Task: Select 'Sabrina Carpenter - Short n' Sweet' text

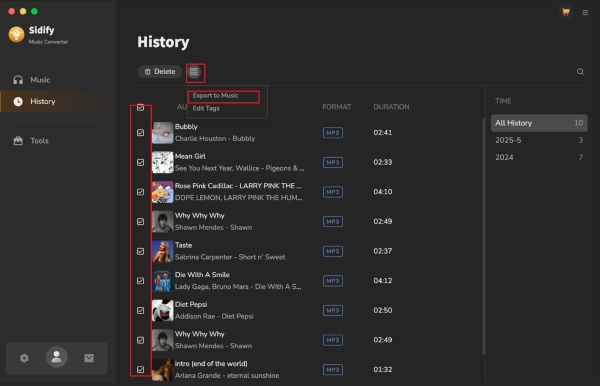Action: pos(230,257)
